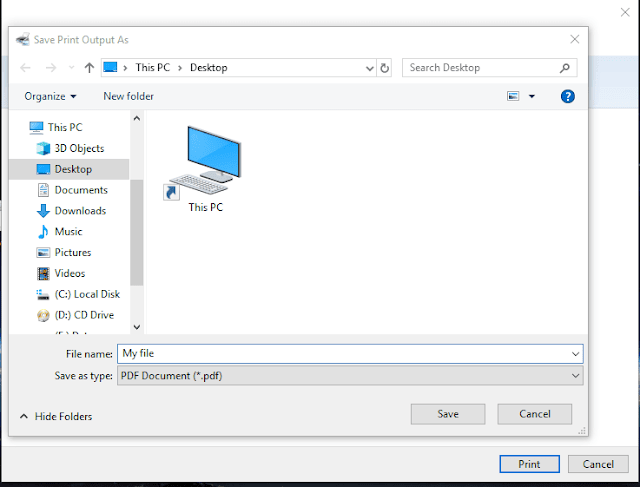Click the printer icon in dialog title bar
Image resolution: width=640 pixels, height=487 pixels.
pos(23,39)
